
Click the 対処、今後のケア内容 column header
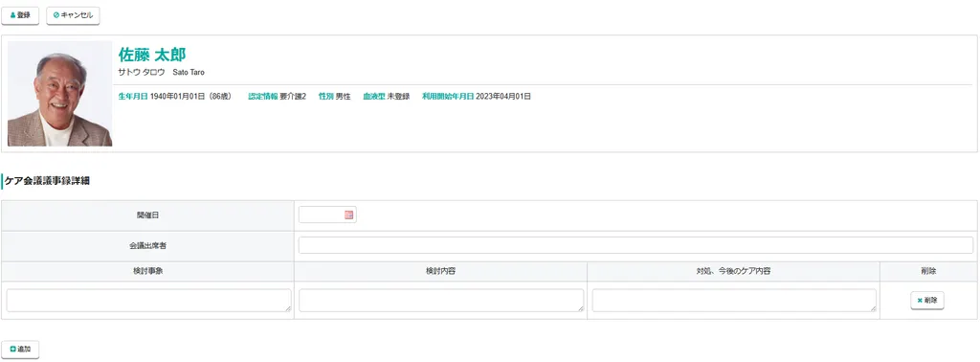tap(733, 271)
